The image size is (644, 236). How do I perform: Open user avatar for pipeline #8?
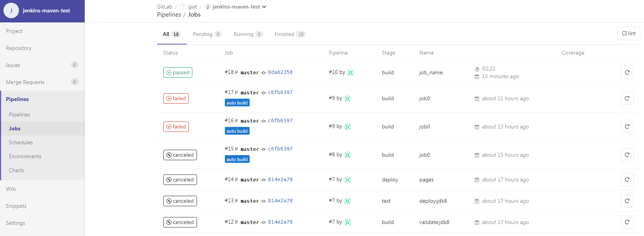pos(348,155)
